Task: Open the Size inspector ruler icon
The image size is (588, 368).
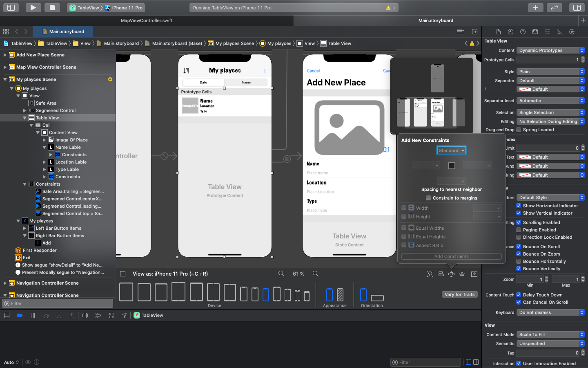Action: click(x=559, y=31)
